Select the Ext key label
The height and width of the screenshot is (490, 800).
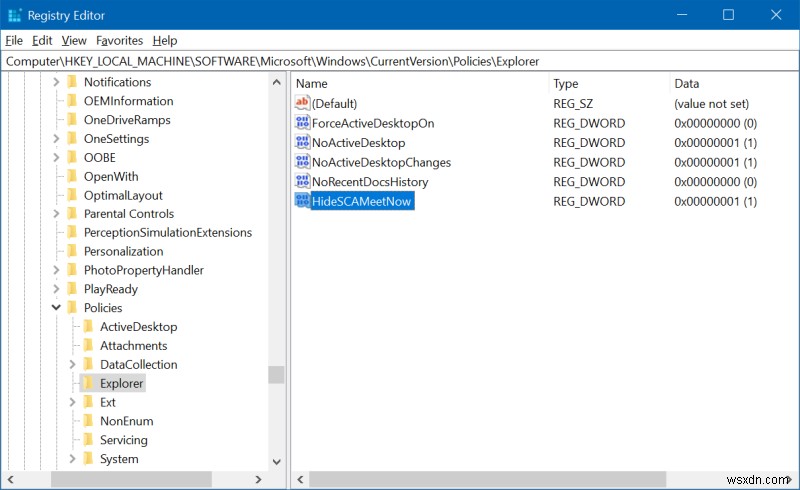point(108,402)
